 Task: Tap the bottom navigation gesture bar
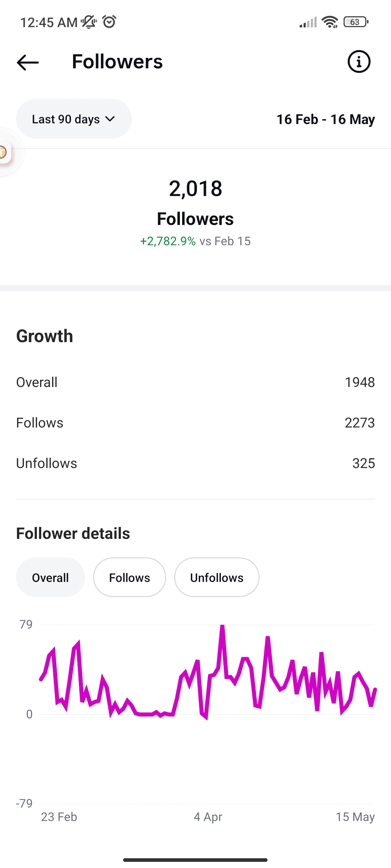[195, 860]
